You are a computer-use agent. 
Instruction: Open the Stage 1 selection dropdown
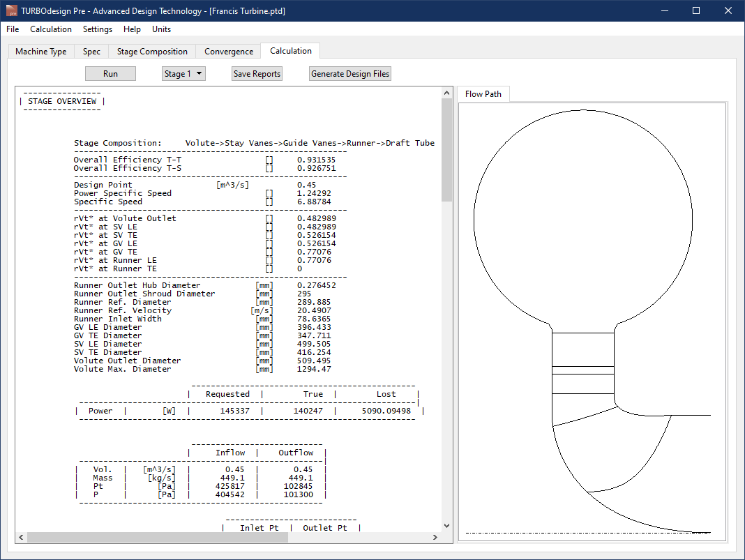[x=183, y=73]
